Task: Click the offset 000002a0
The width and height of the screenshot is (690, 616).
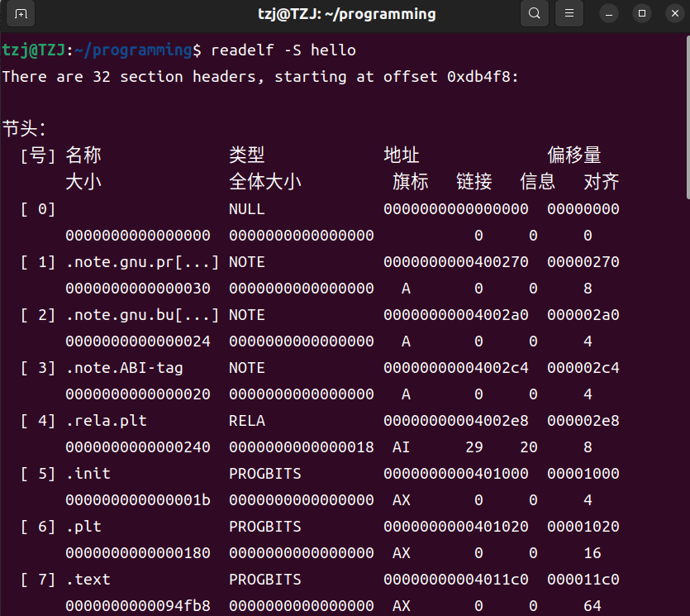Action: pos(583,315)
